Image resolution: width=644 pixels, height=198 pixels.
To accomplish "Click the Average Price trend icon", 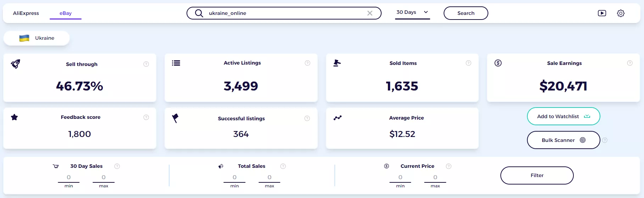I will coord(337,118).
